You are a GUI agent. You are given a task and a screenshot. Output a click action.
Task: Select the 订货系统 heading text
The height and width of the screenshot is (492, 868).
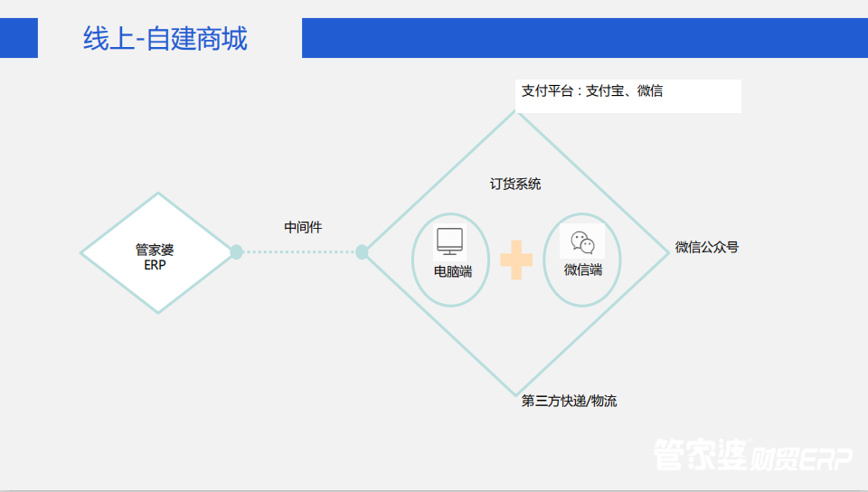coord(515,184)
